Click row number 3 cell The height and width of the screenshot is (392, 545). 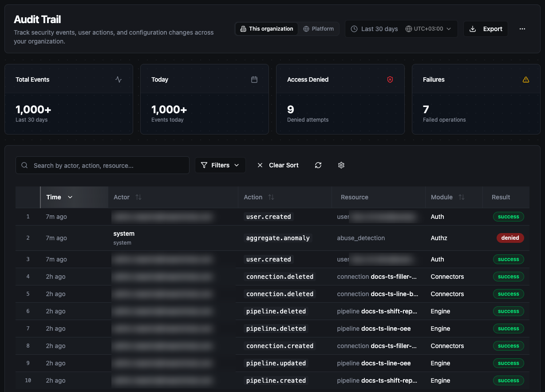[x=28, y=259]
